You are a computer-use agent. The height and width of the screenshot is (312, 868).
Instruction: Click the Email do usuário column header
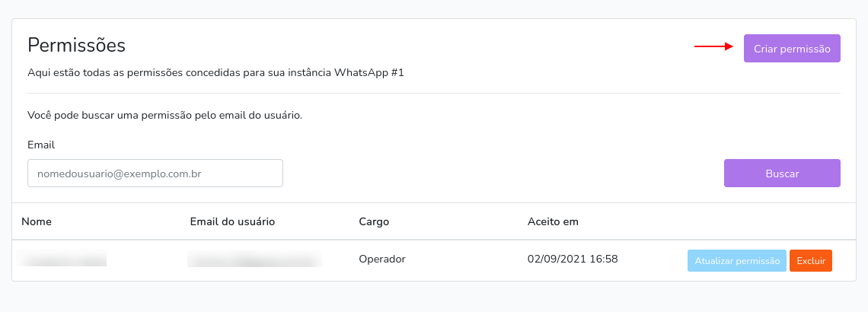tap(232, 222)
